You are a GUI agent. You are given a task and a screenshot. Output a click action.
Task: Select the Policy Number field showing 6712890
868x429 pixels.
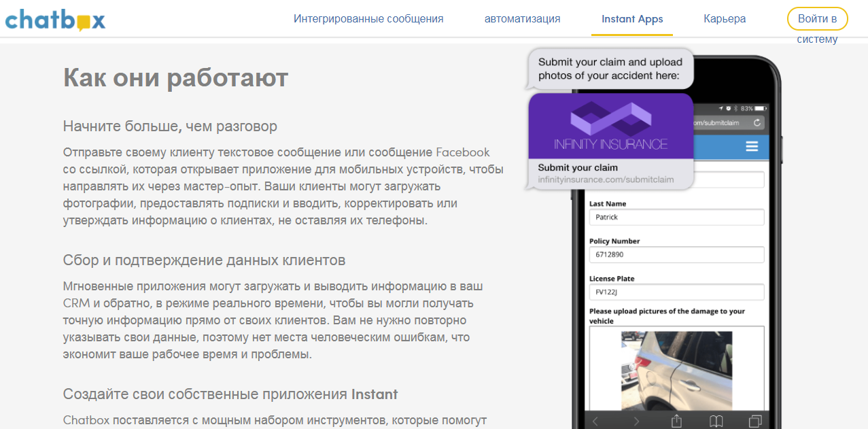coord(676,254)
